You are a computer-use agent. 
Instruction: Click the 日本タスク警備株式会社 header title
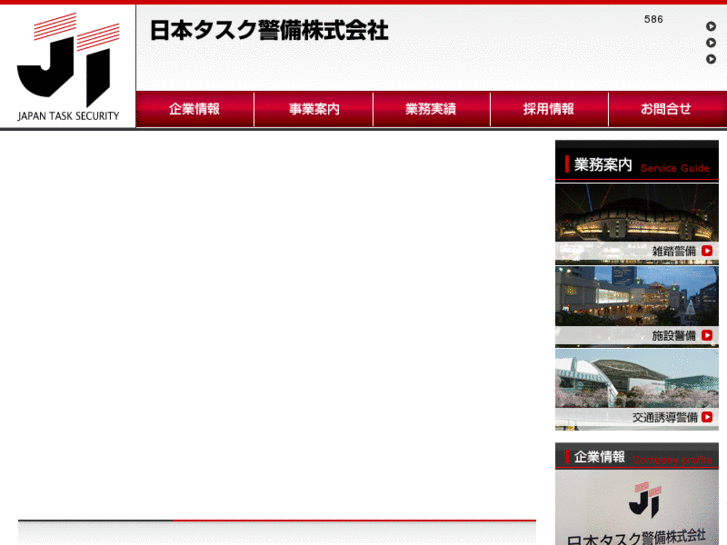(x=269, y=31)
